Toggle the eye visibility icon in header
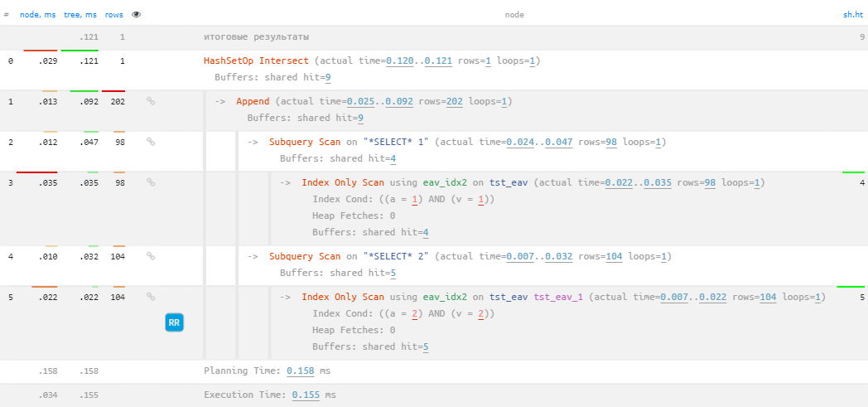868x407 pixels. point(136,15)
